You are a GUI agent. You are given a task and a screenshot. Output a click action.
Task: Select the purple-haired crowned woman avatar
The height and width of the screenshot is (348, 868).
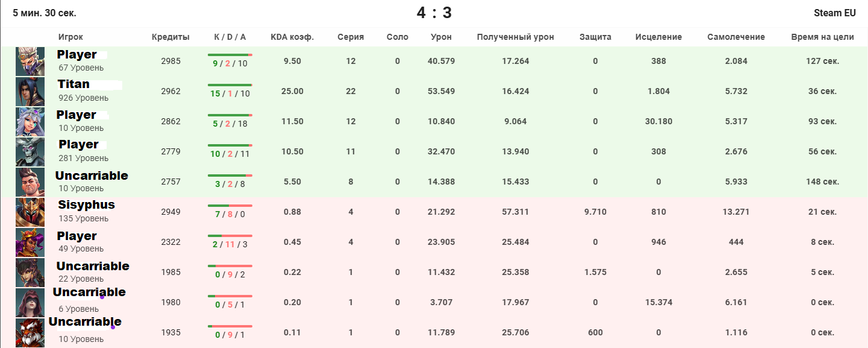(30, 242)
